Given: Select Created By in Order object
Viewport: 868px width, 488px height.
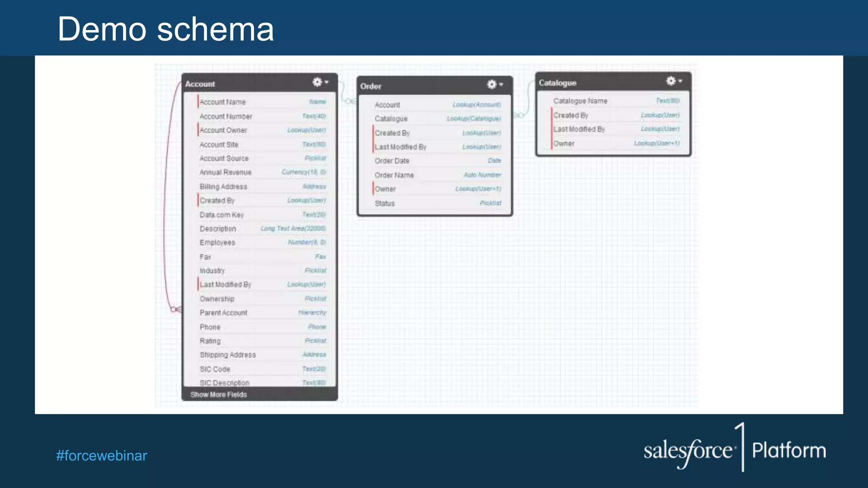Looking at the screenshot, I should [x=437, y=133].
